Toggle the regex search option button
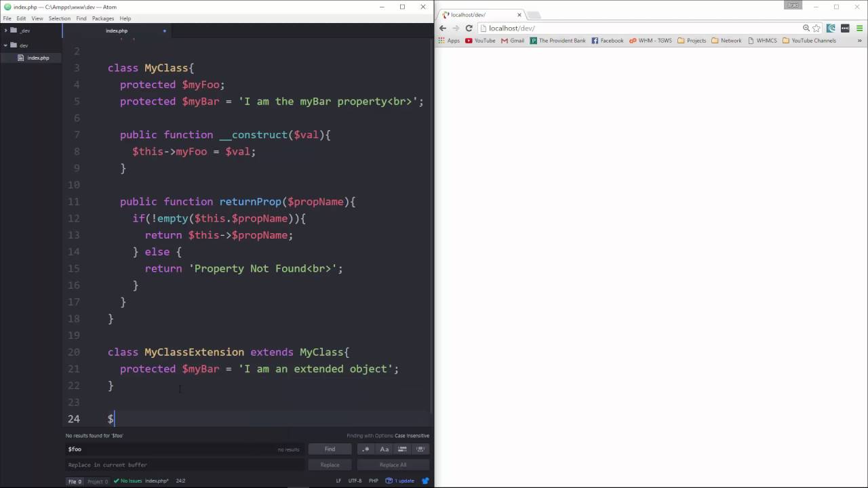The height and width of the screenshot is (488, 868). coord(366,449)
